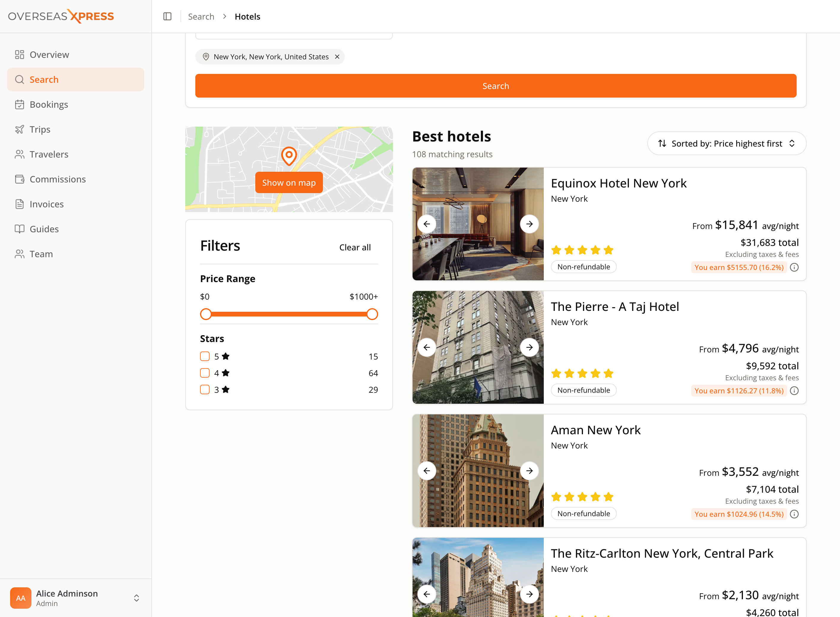The width and height of the screenshot is (840, 617).
Task: Click the orange Search button
Action: [495, 86]
